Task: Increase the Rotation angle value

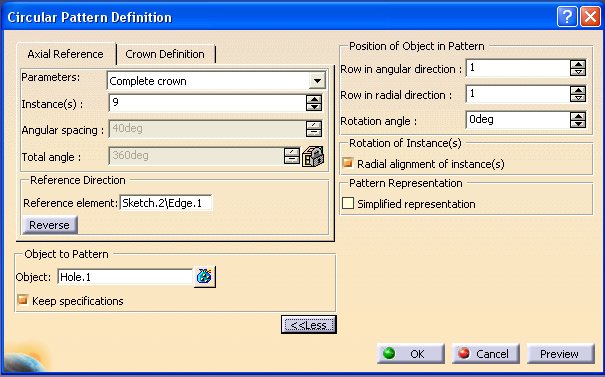Action: click(578, 116)
